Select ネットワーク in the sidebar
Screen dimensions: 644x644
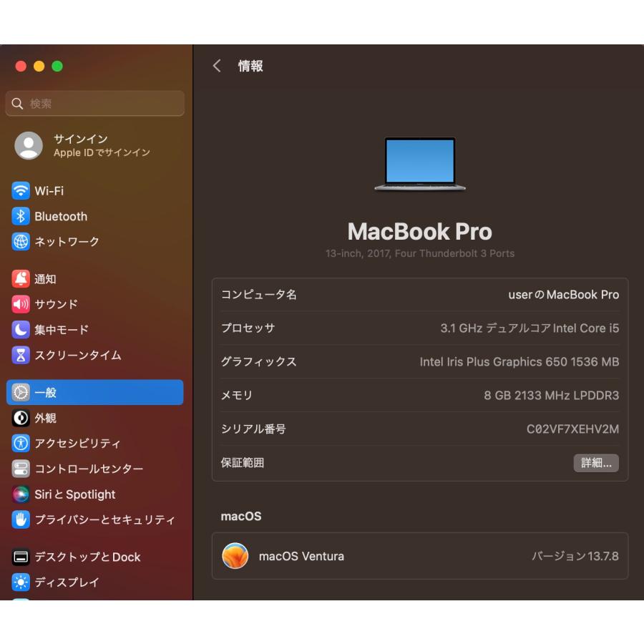[x=95, y=242]
